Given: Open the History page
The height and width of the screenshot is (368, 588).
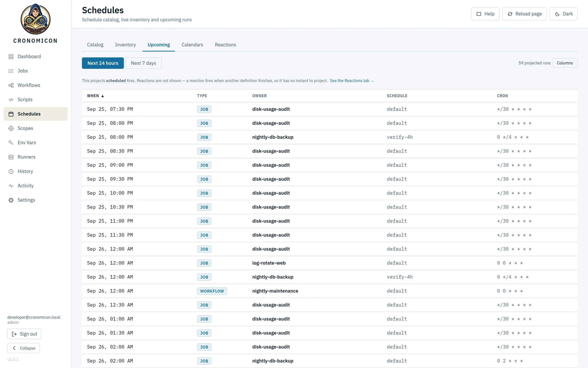Looking at the screenshot, I should click(36, 171).
